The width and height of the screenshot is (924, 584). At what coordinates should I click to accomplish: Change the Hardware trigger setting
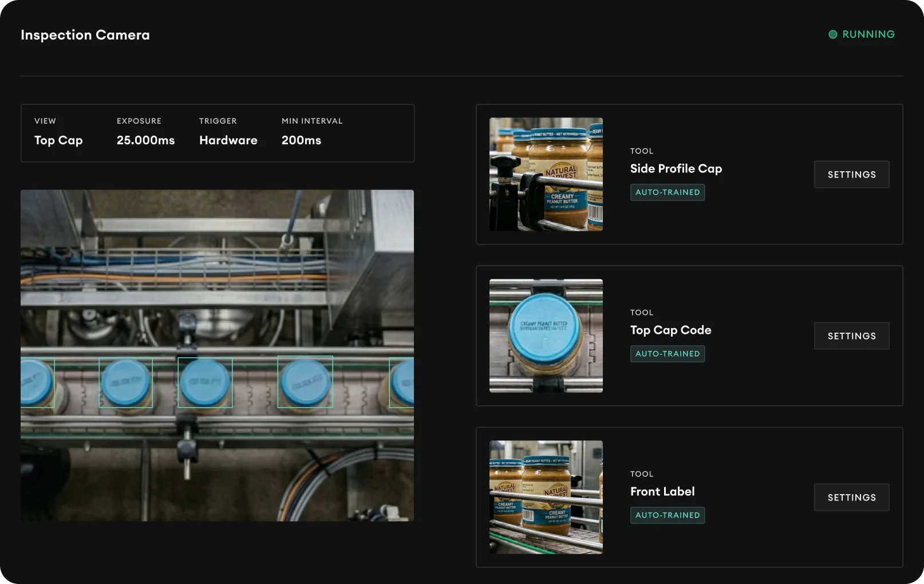pyautogui.click(x=228, y=140)
